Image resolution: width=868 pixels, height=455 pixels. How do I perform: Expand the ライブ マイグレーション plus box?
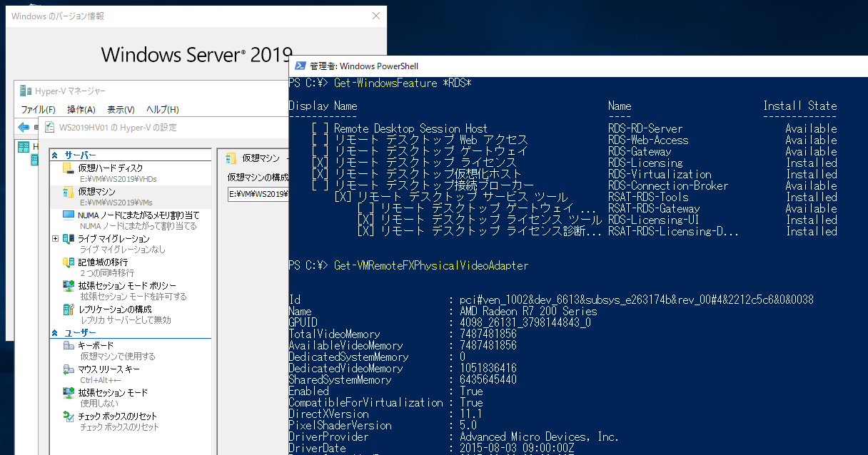[x=56, y=239]
